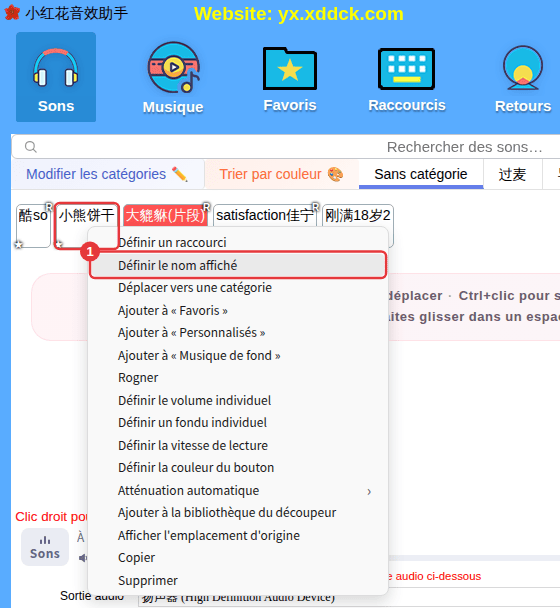Click Trier par couleur

click(282, 174)
